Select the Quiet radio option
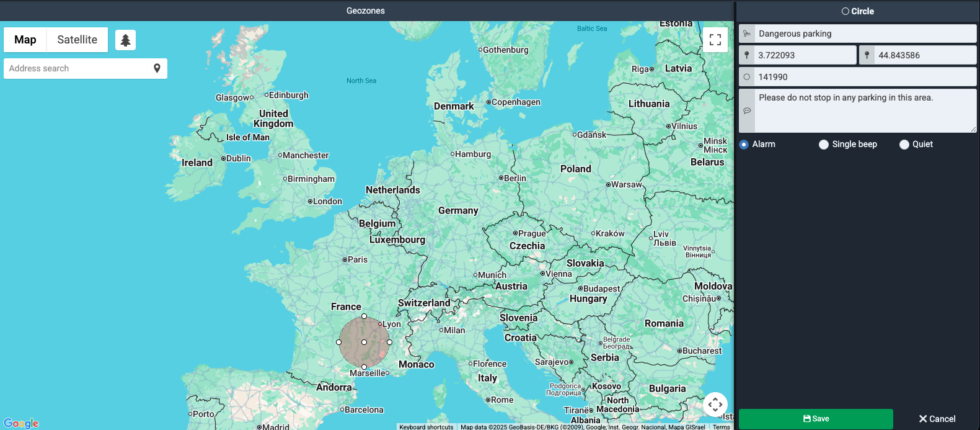This screenshot has width=980, height=430. [904, 145]
